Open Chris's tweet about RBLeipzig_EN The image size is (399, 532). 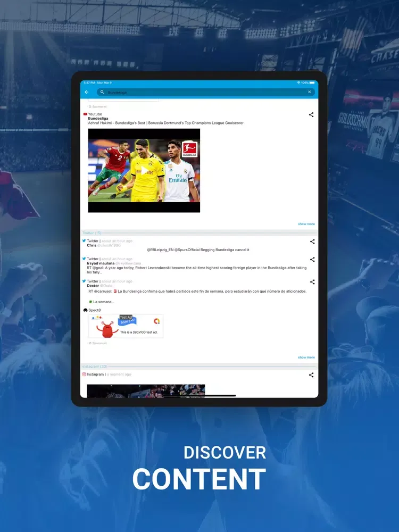click(198, 250)
